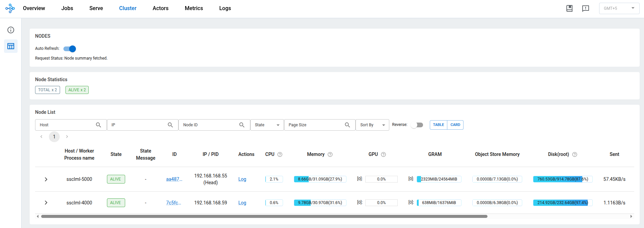The height and width of the screenshot is (228, 644).
Task: Click the GPU help question icon
Action: 383,155
